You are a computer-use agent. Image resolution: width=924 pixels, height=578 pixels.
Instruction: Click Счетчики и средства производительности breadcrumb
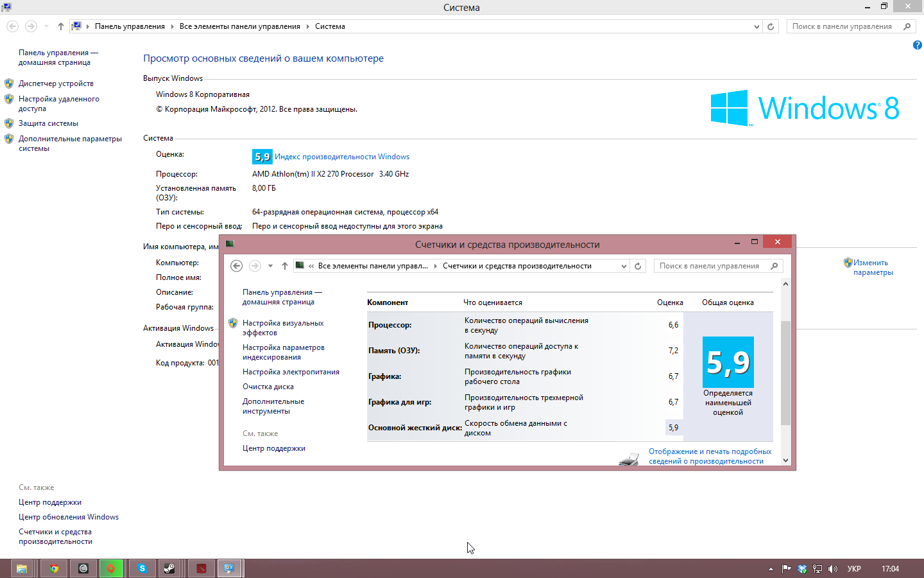coord(517,266)
